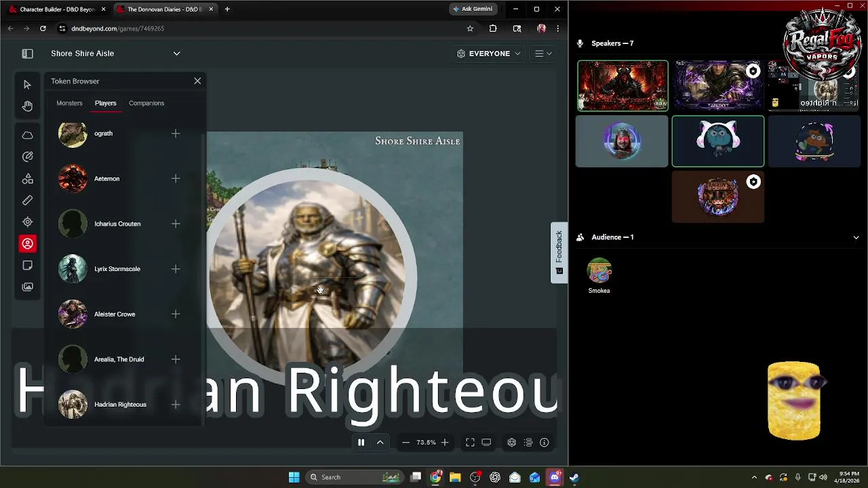
Task: Close the Token Browser panel
Action: coord(197,81)
